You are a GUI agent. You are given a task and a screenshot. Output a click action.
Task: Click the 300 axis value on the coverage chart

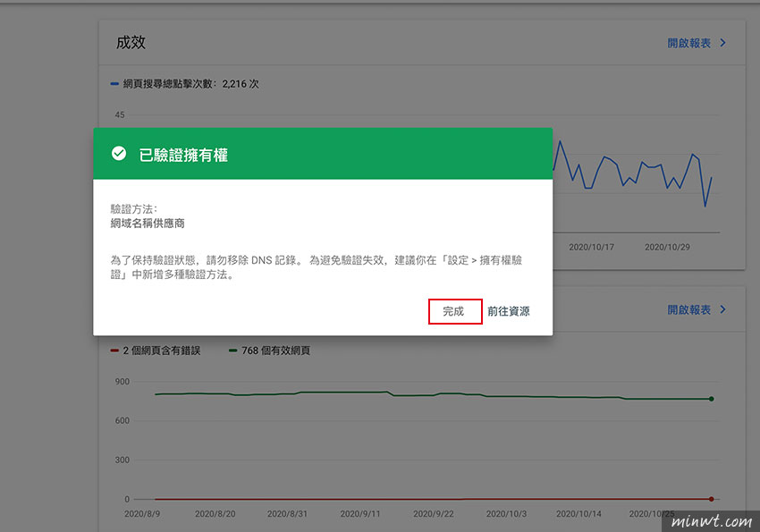coord(122,460)
